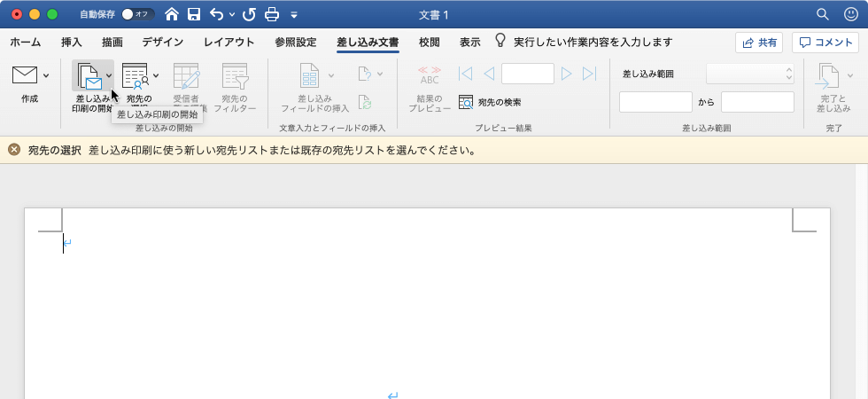Expand the undo history dropdown arrow

[x=232, y=15]
